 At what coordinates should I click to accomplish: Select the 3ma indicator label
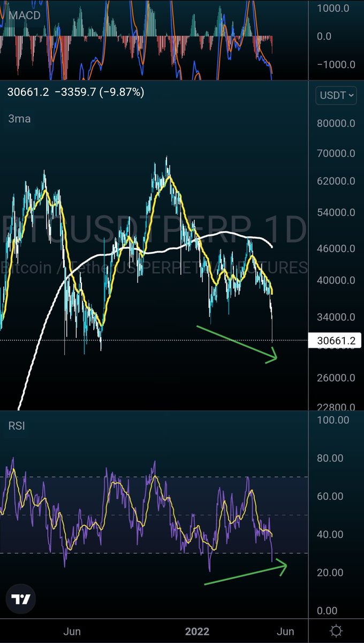19,119
